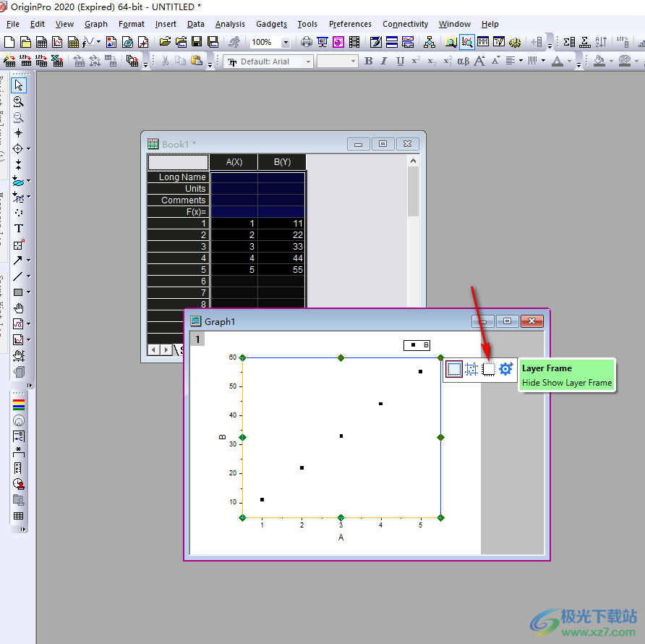Viewport: 645px width, 644px height.
Task: Open the zoom percentage 100% dropdown
Action: coord(286,42)
